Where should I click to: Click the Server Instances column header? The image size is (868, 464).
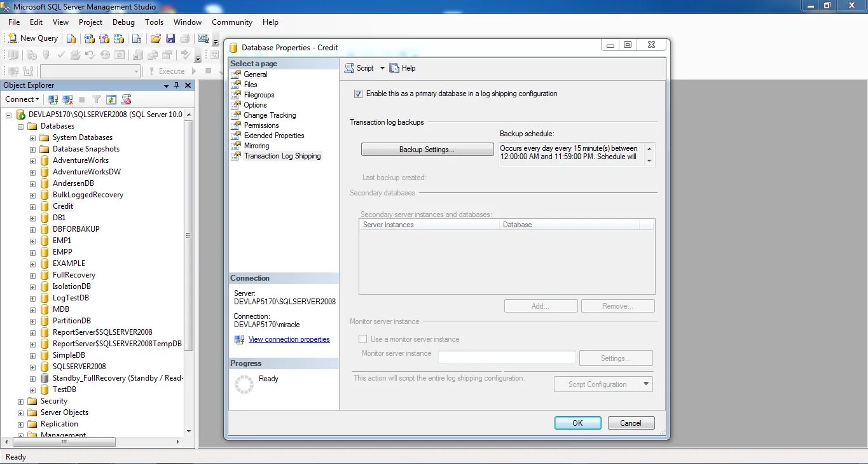(x=429, y=225)
